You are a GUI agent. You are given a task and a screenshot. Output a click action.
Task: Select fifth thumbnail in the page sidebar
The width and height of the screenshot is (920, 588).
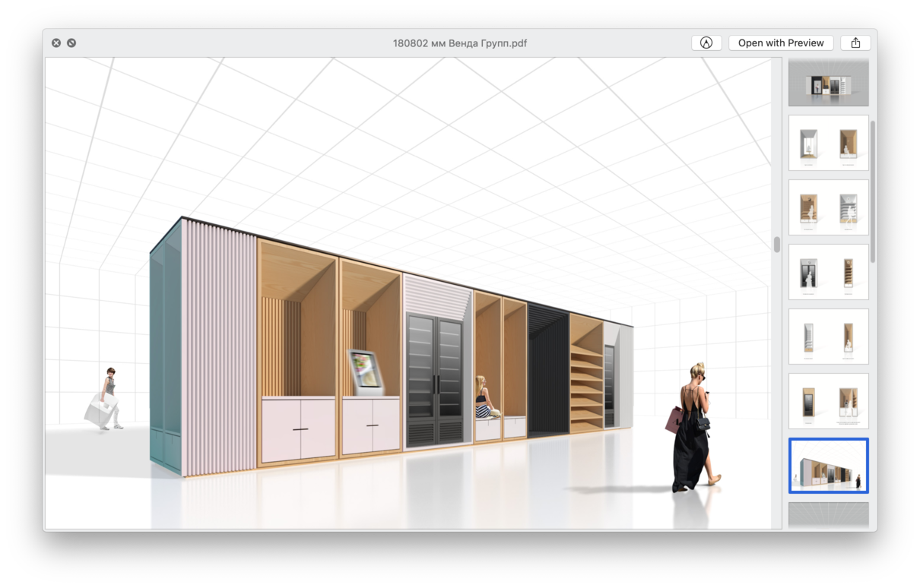(x=828, y=337)
